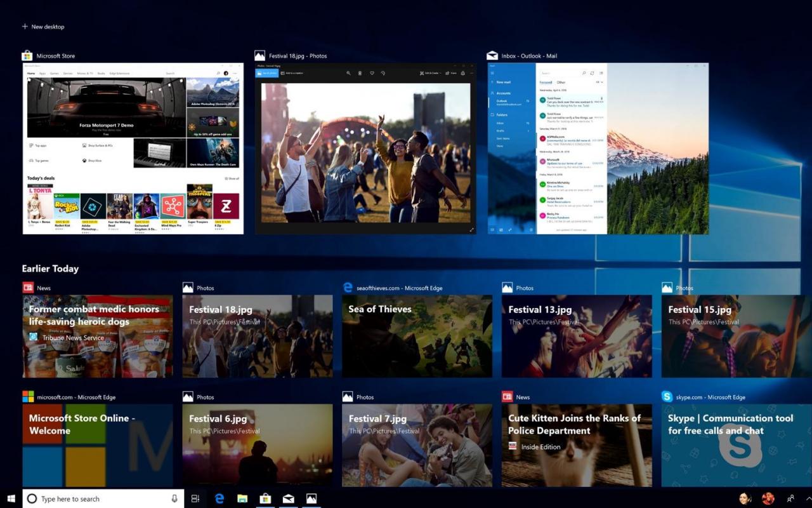Open the Sea of Thieves Edge card
The image size is (812, 508).
coord(417,336)
